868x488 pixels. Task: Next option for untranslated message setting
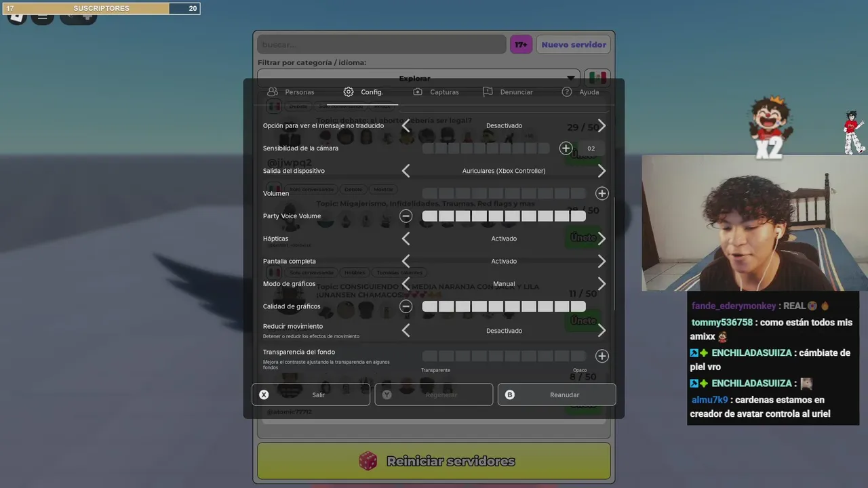pos(601,125)
